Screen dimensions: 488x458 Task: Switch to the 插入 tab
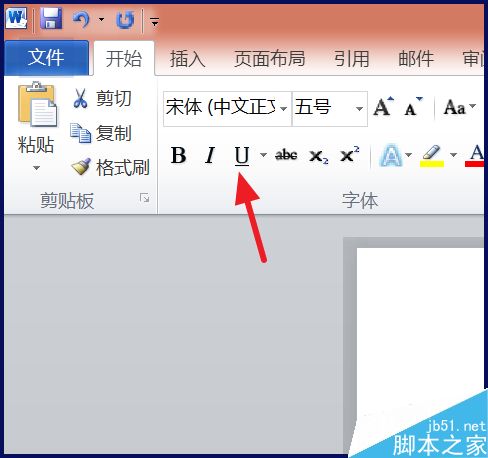(187, 59)
